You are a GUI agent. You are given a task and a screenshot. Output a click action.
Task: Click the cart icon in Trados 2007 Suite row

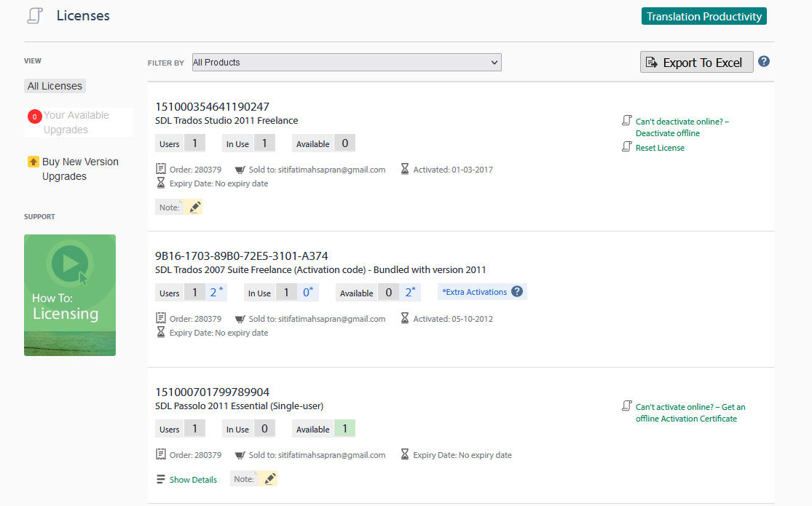point(240,319)
